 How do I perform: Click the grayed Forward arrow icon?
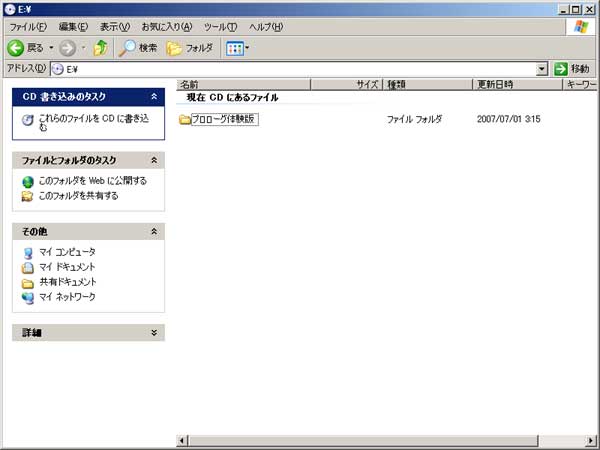point(68,48)
